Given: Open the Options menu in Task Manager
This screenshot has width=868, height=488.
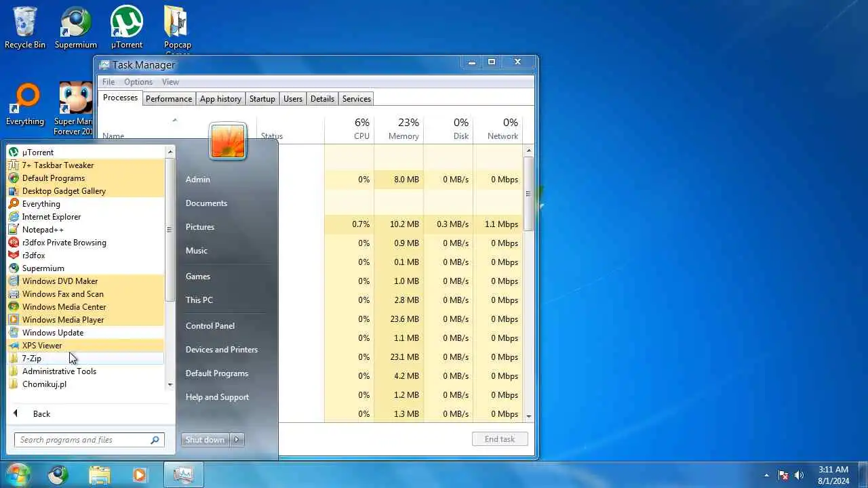Looking at the screenshot, I should (x=138, y=82).
